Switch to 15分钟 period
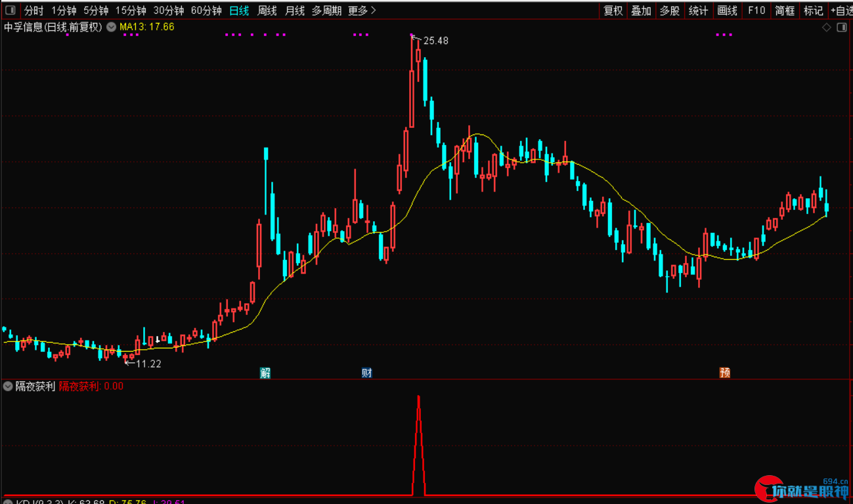Screen dimensions: 853x504 131,10
